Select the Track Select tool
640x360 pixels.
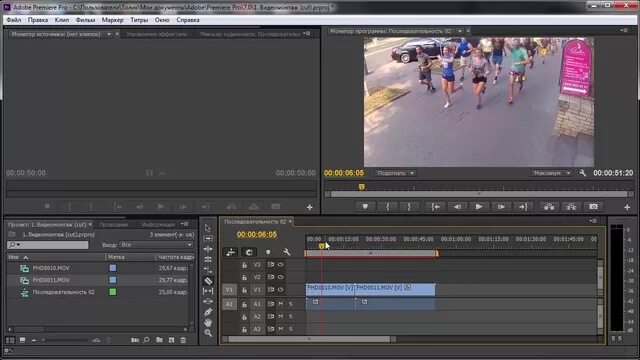tap(208, 238)
